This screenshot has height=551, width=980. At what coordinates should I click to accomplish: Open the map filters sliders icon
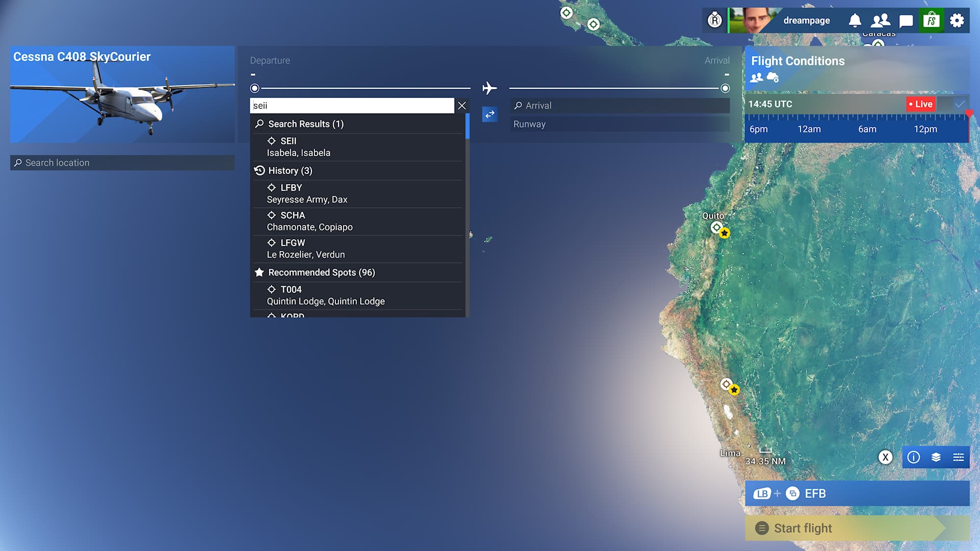958,458
